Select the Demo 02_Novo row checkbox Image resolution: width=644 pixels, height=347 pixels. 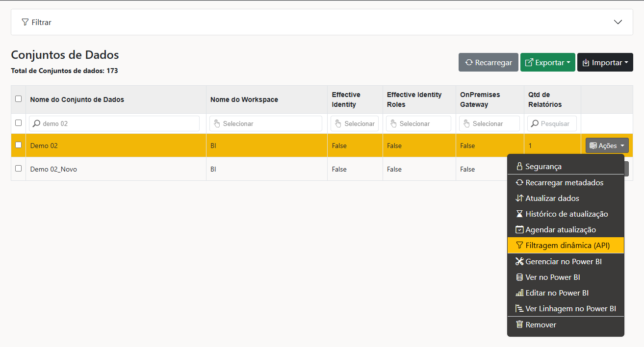[x=19, y=169]
